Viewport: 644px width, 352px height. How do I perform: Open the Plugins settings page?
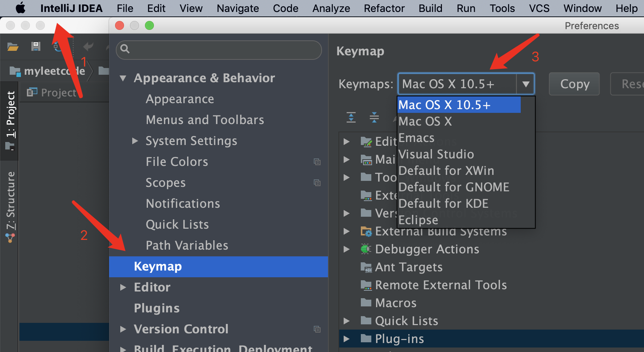click(157, 308)
